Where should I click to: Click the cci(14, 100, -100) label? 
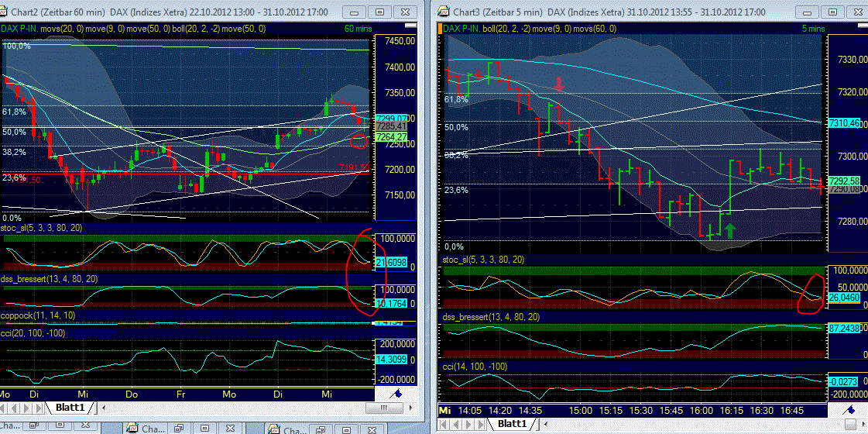[475, 367]
